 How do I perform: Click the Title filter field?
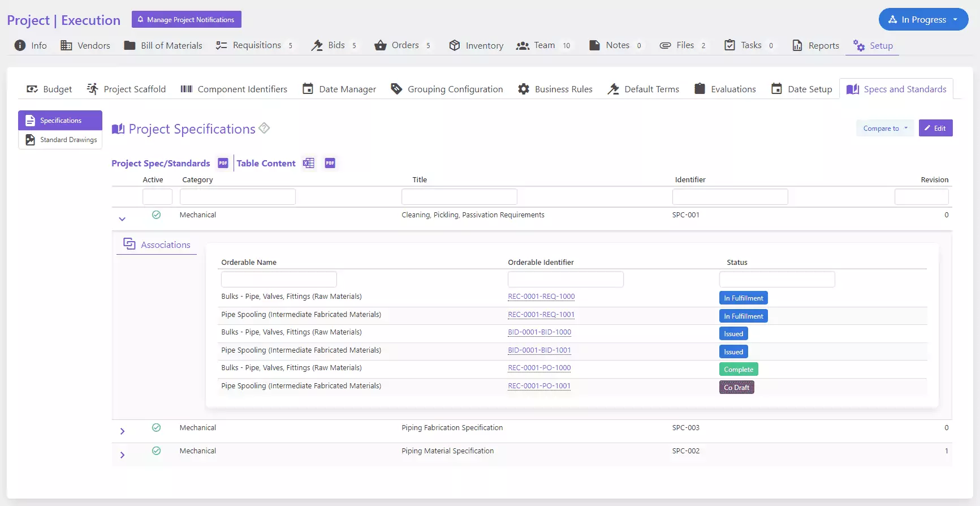459,196
